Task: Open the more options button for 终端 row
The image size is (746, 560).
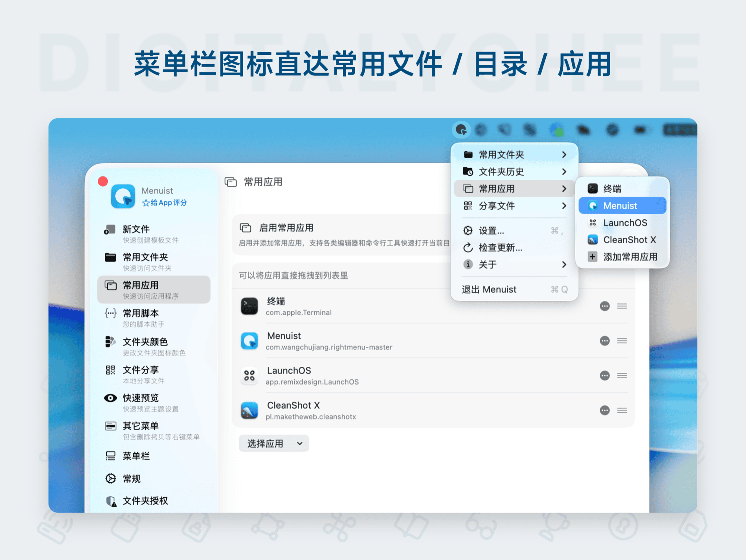Action: click(x=605, y=306)
